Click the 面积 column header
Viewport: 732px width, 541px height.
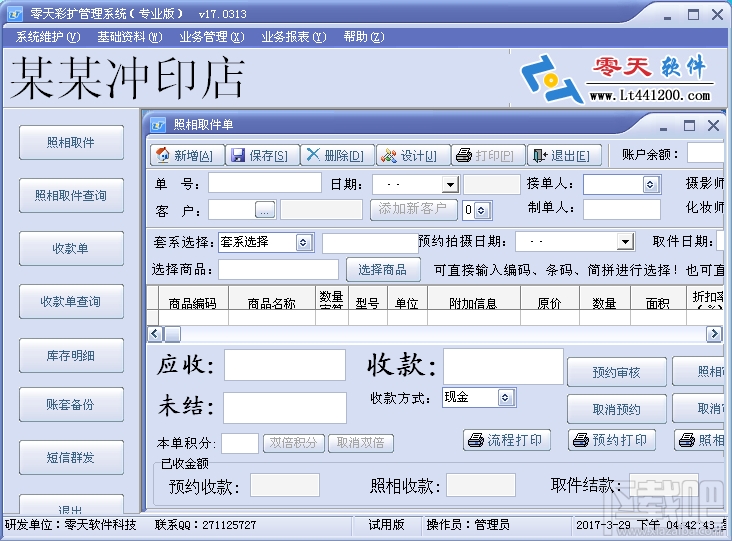click(658, 298)
